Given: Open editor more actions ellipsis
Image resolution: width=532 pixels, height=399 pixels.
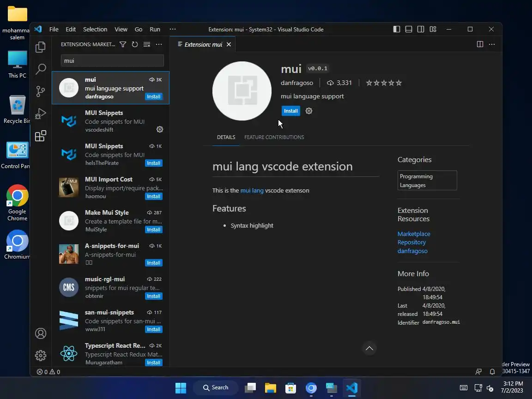Looking at the screenshot, I should [x=492, y=44].
